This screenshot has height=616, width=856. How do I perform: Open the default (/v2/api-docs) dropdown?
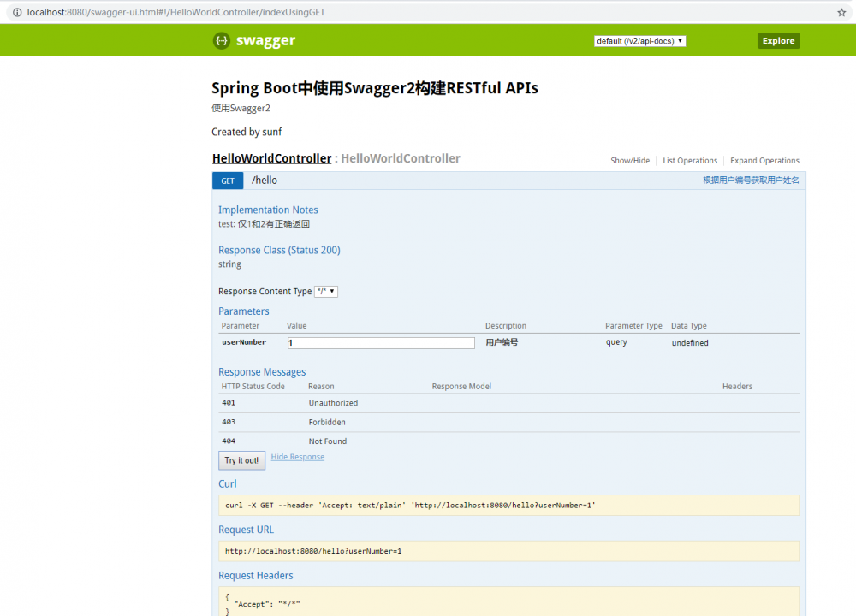pyautogui.click(x=639, y=41)
